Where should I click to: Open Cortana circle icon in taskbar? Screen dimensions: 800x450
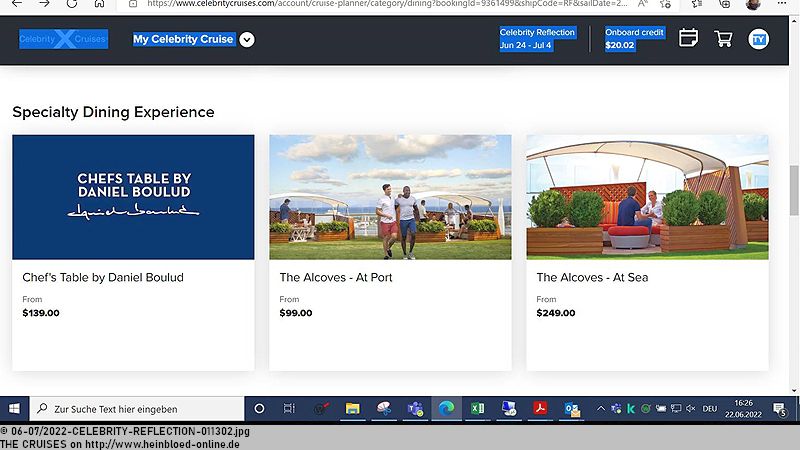pos(259,409)
